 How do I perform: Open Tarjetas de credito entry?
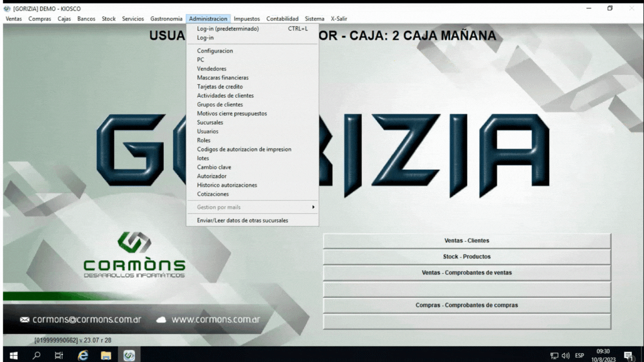tap(253, 87)
